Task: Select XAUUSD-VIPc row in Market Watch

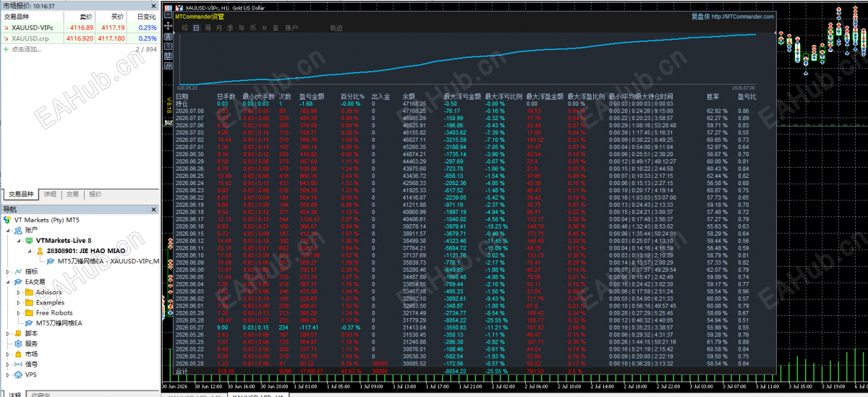Action: click(x=80, y=27)
